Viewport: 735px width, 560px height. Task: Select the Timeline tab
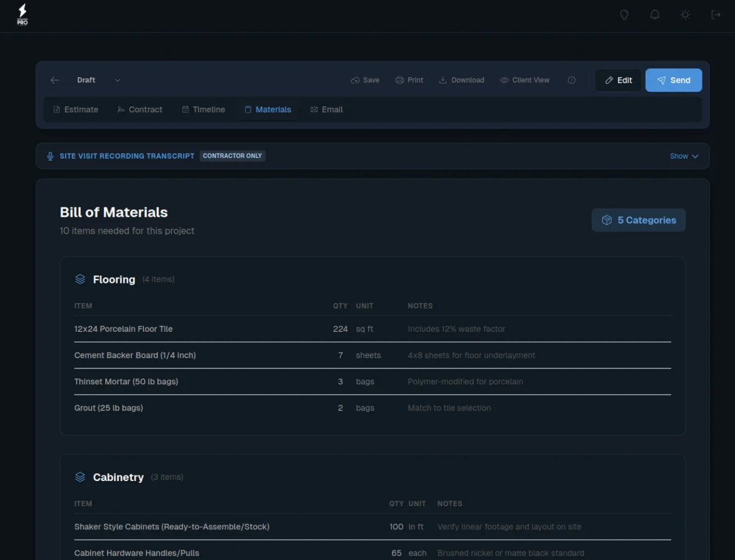203,110
